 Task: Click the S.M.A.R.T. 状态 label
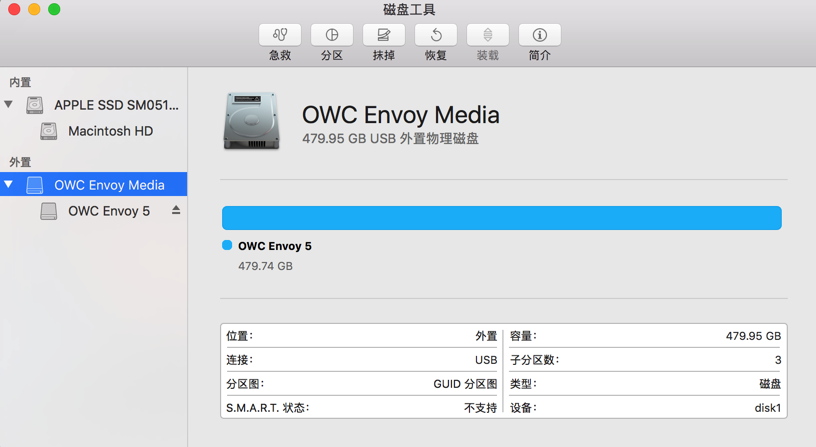[267, 408]
